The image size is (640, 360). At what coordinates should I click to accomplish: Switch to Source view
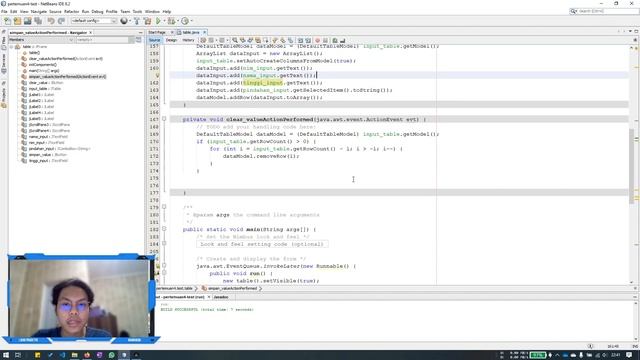[x=154, y=40]
